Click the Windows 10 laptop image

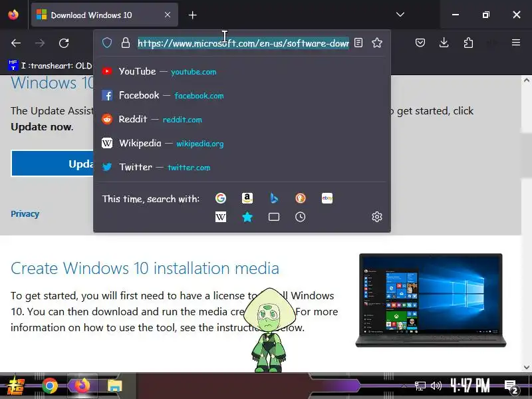pos(430,301)
